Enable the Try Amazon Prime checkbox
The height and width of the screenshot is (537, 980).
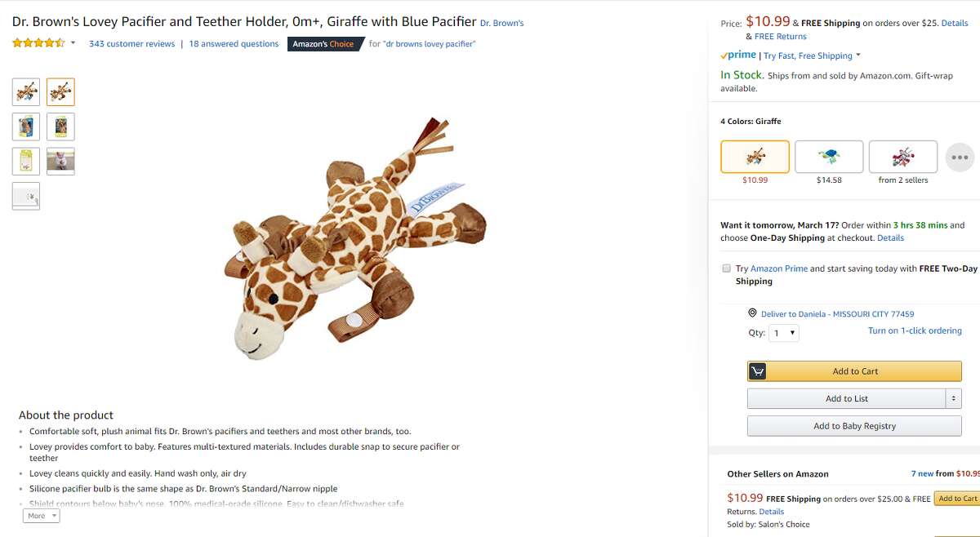[x=726, y=268]
